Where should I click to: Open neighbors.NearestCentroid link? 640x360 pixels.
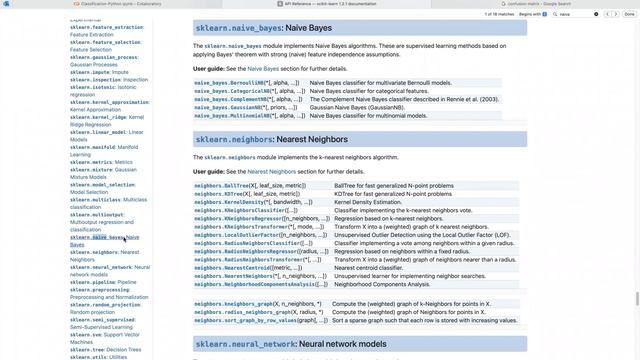click(232, 268)
